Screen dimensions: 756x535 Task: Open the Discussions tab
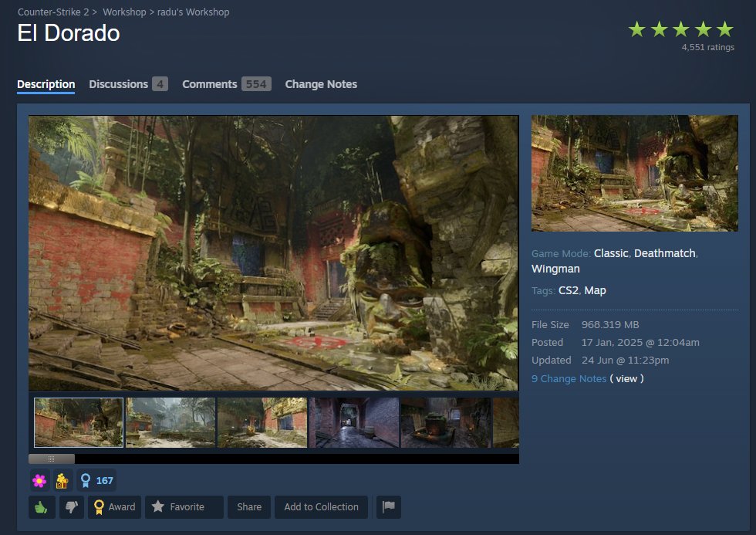[x=128, y=84]
